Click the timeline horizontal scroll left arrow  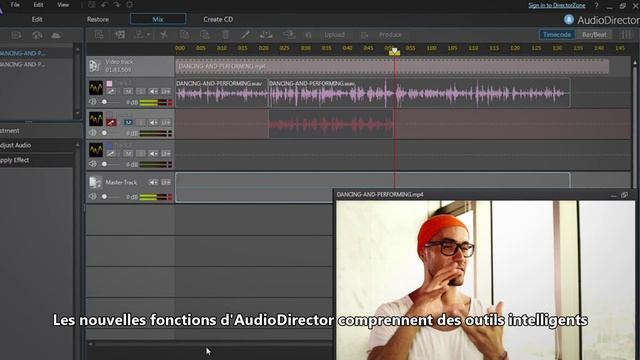[91, 344]
